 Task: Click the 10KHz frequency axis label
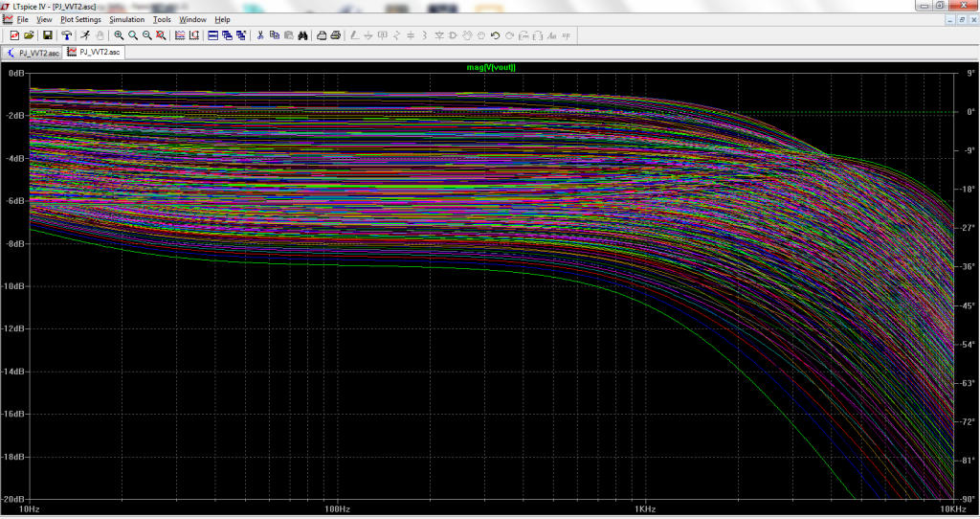[952, 509]
